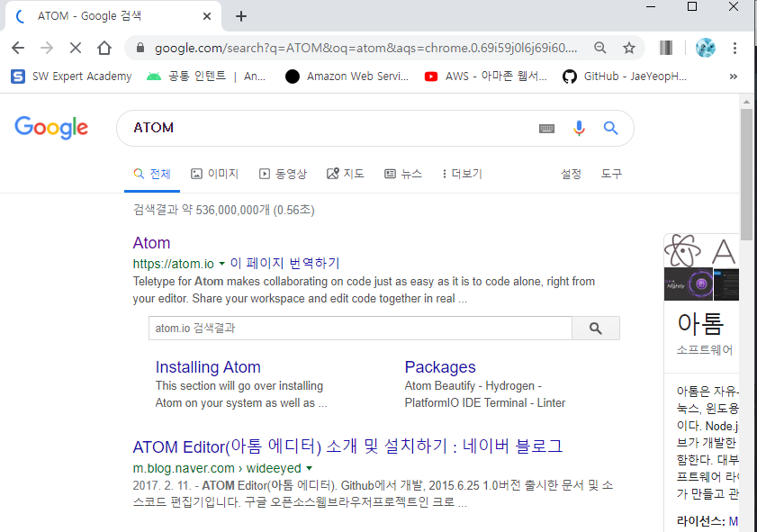Switch to the 동영상 tab
This screenshot has width=757, height=532.
[283, 174]
